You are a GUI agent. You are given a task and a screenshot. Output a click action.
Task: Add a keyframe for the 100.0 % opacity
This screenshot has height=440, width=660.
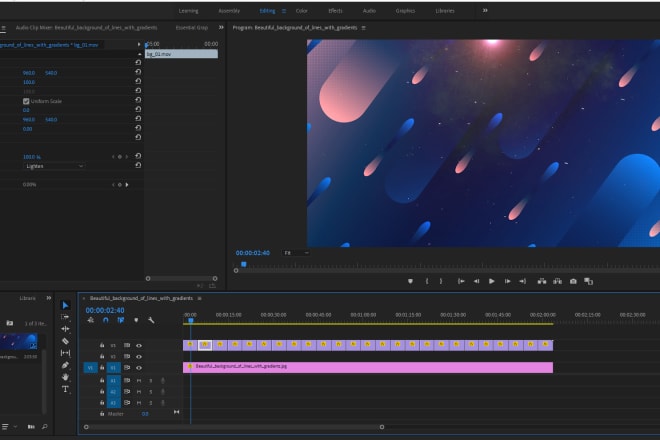(x=120, y=157)
